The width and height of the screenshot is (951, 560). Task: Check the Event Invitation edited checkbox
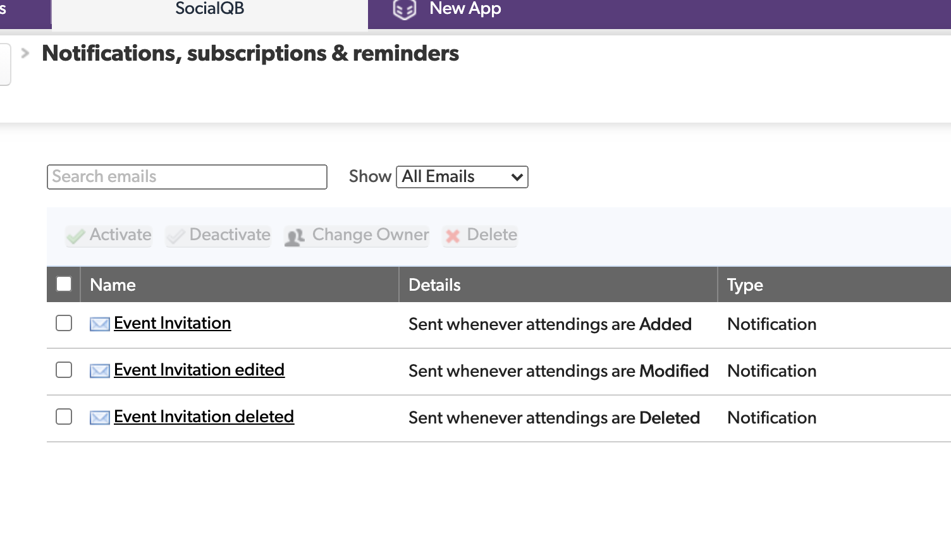pos(64,370)
